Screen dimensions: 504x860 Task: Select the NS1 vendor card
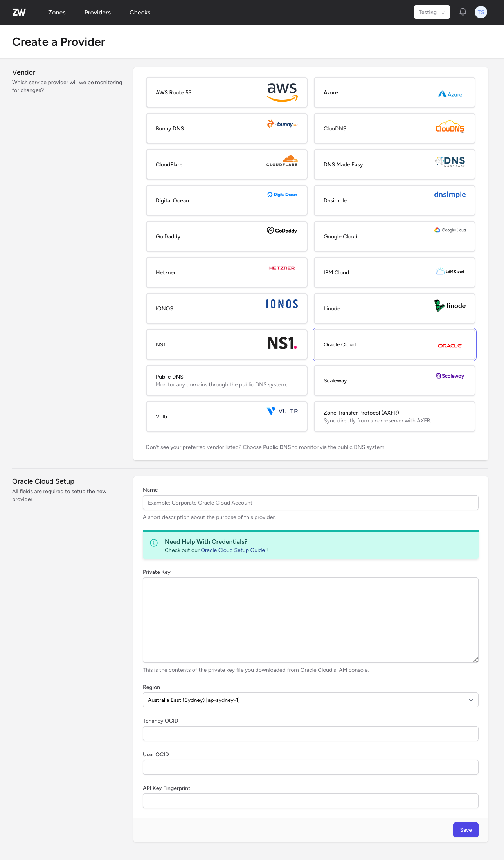point(227,344)
